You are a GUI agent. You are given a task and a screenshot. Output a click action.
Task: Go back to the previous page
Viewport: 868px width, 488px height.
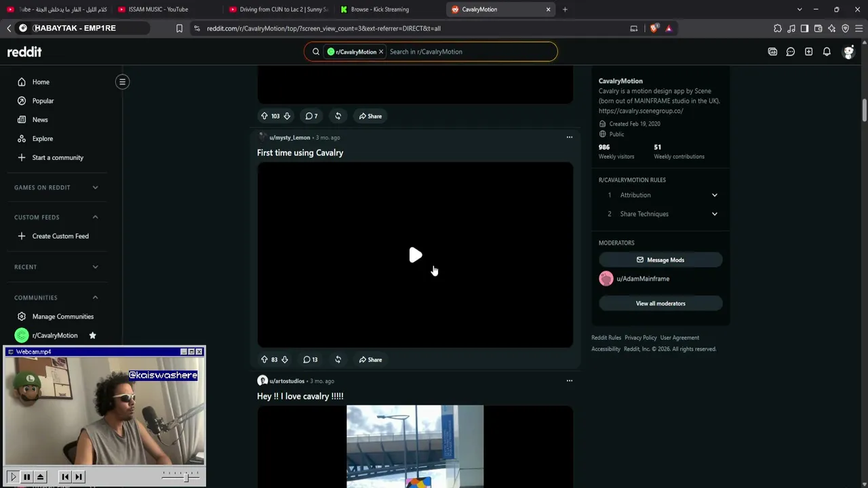(9, 28)
